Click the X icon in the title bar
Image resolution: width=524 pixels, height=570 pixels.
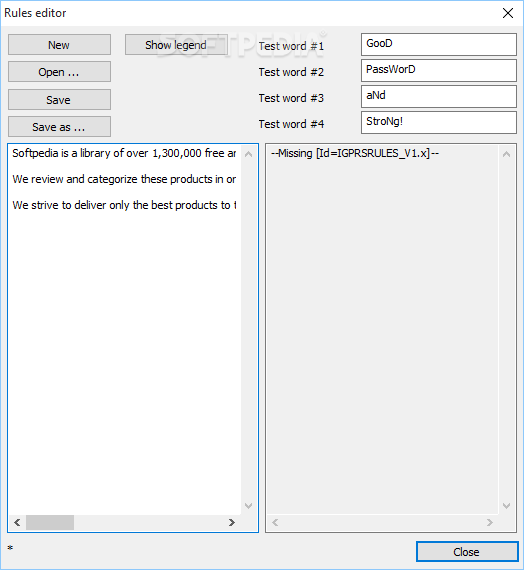(508, 13)
